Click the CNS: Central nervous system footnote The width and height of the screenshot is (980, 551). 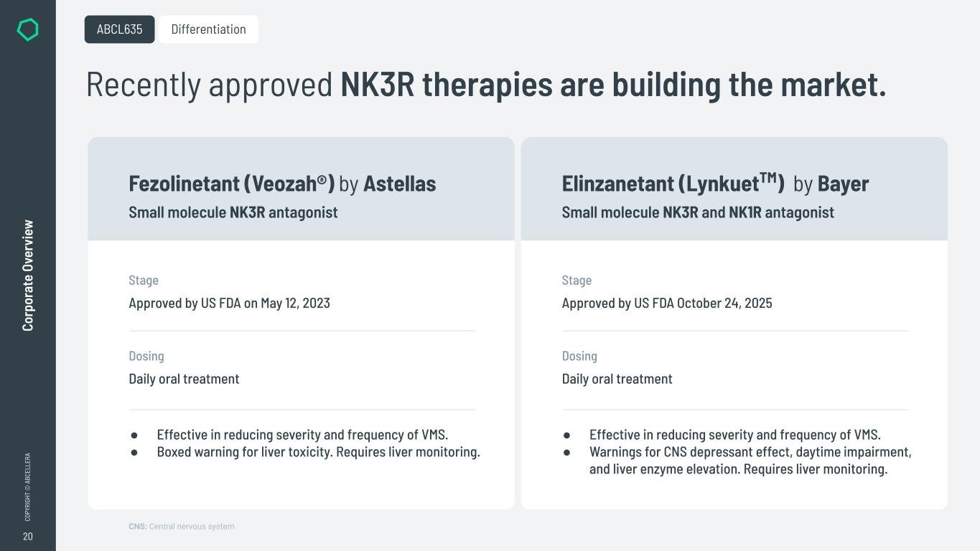[x=182, y=527]
